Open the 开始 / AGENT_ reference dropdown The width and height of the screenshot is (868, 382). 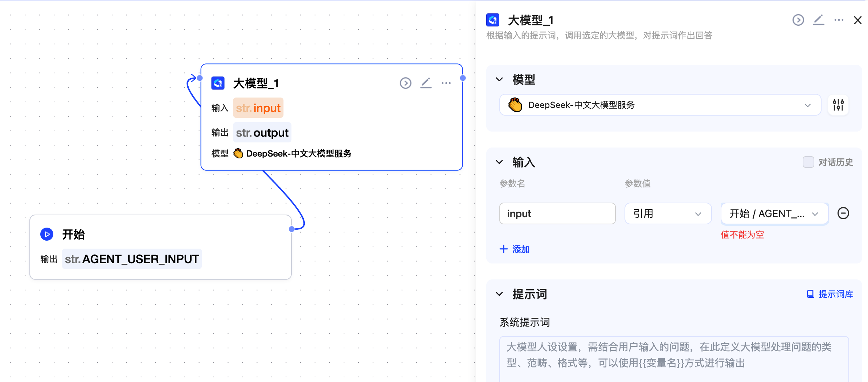click(x=774, y=214)
